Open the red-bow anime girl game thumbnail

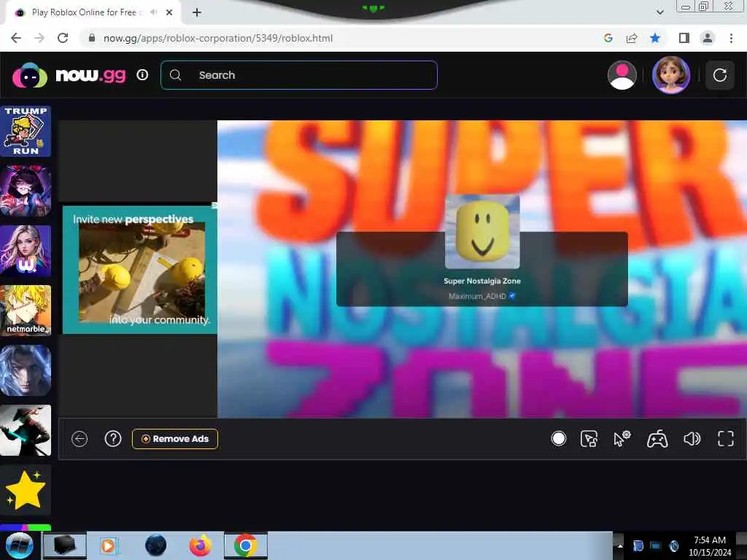point(26,191)
